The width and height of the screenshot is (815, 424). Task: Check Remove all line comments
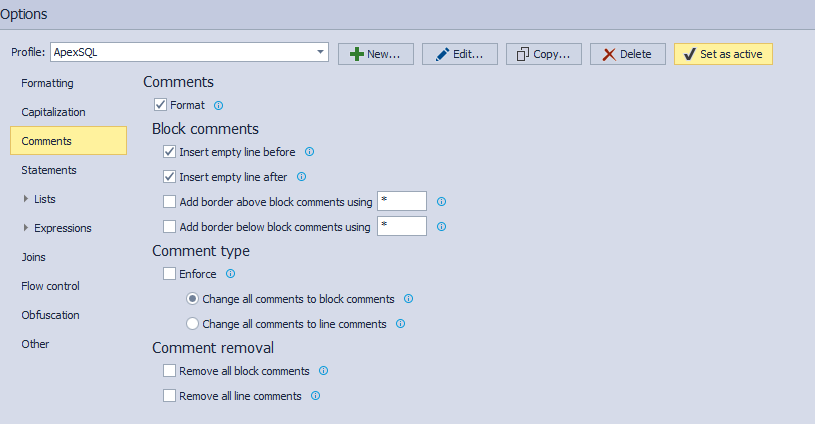(169, 396)
